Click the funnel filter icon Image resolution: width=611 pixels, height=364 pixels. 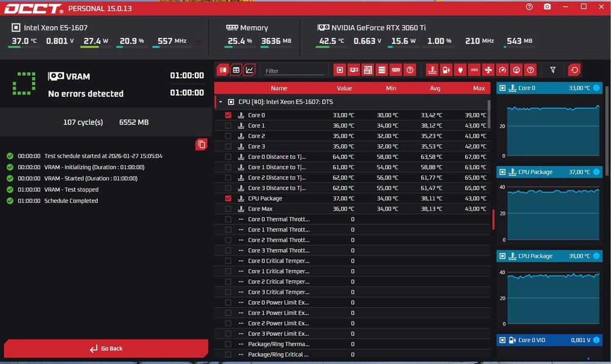coord(552,70)
